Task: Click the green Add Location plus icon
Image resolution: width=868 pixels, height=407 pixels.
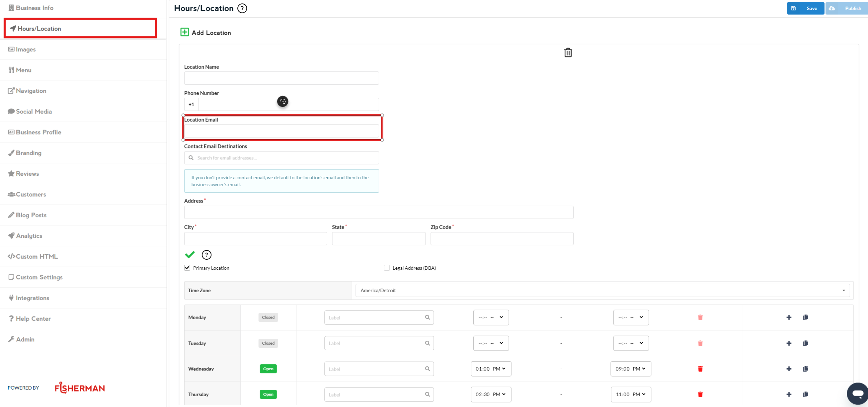Action: [184, 32]
